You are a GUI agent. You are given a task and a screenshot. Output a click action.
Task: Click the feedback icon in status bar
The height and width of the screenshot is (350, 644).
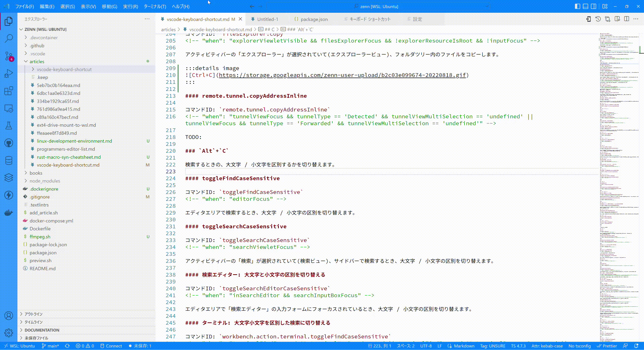pos(625,346)
